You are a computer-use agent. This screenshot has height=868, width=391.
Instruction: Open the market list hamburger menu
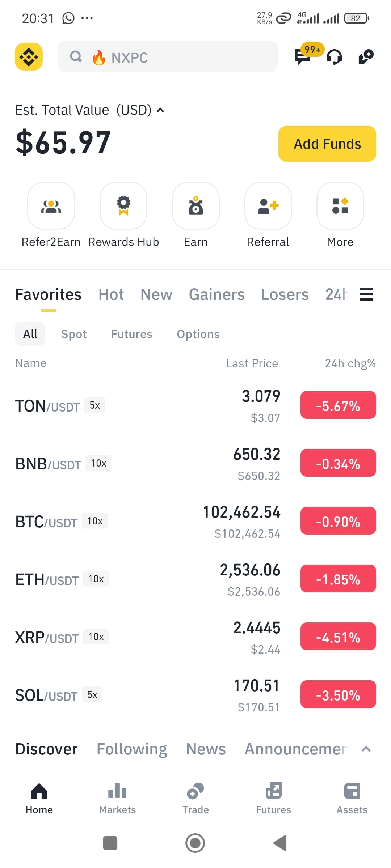366,294
